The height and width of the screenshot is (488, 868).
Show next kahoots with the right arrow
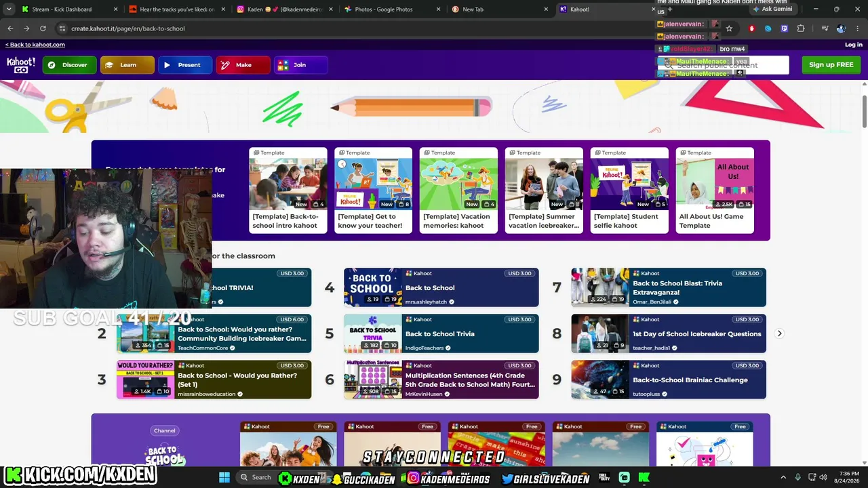pos(779,333)
